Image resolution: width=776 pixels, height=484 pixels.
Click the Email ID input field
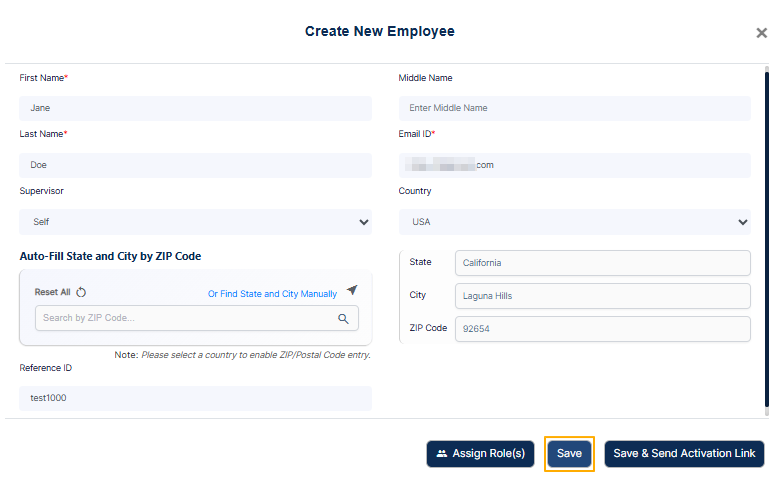coord(575,165)
